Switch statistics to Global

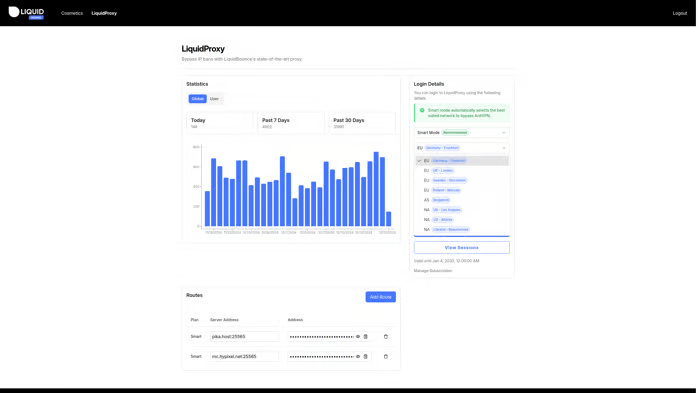click(x=197, y=99)
